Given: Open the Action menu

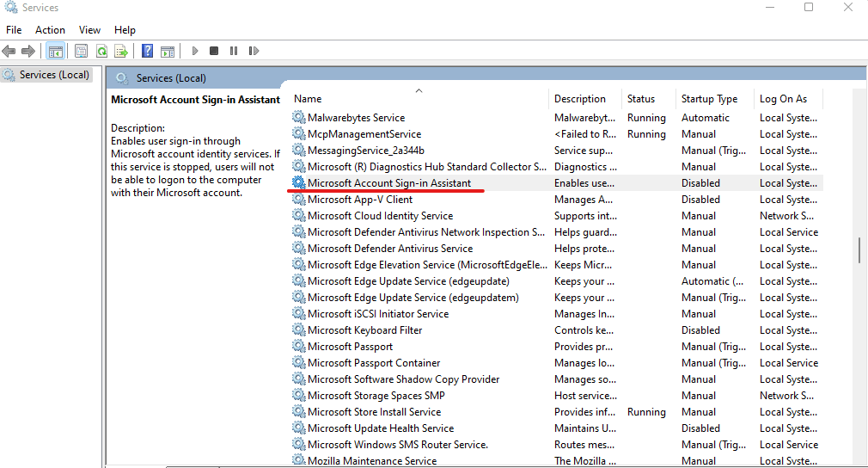Looking at the screenshot, I should coord(50,30).
